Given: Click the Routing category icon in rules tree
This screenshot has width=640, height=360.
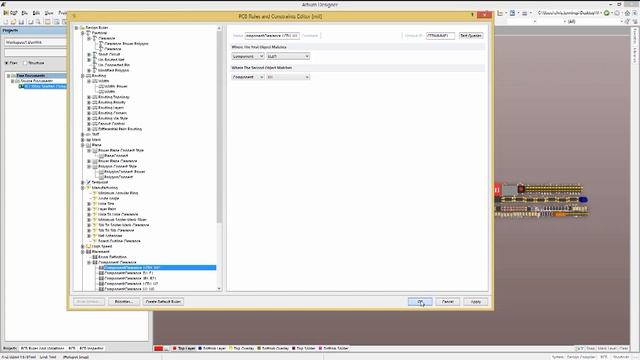Looking at the screenshot, I should 88,76.
